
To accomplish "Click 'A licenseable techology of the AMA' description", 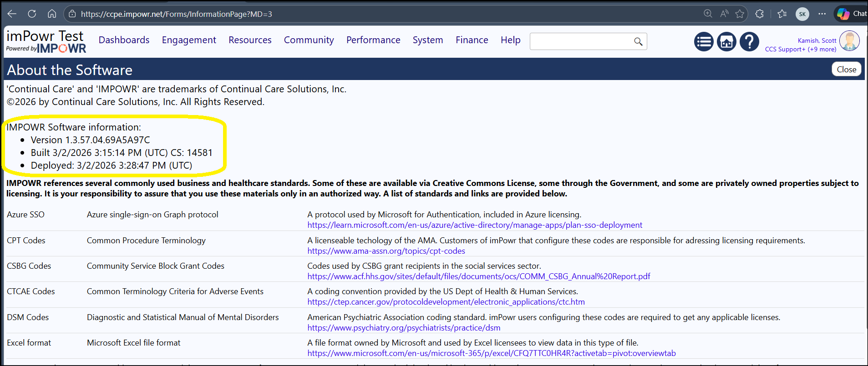I will pyautogui.click(x=556, y=241).
